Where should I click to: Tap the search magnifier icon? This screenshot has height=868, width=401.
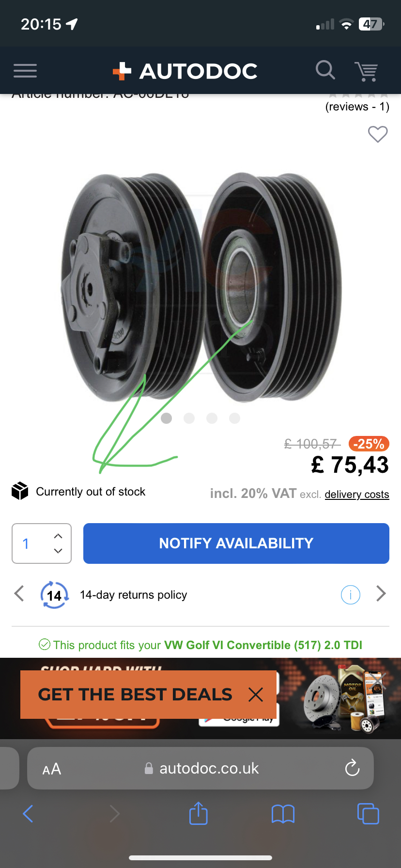click(325, 70)
